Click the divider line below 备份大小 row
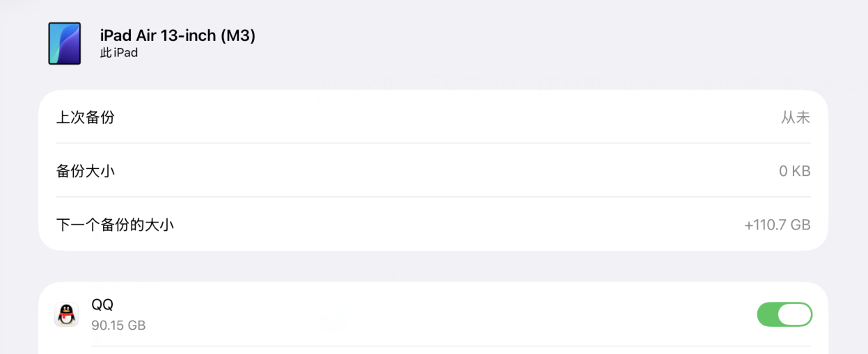Image resolution: width=868 pixels, height=354 pixels. 433,197
